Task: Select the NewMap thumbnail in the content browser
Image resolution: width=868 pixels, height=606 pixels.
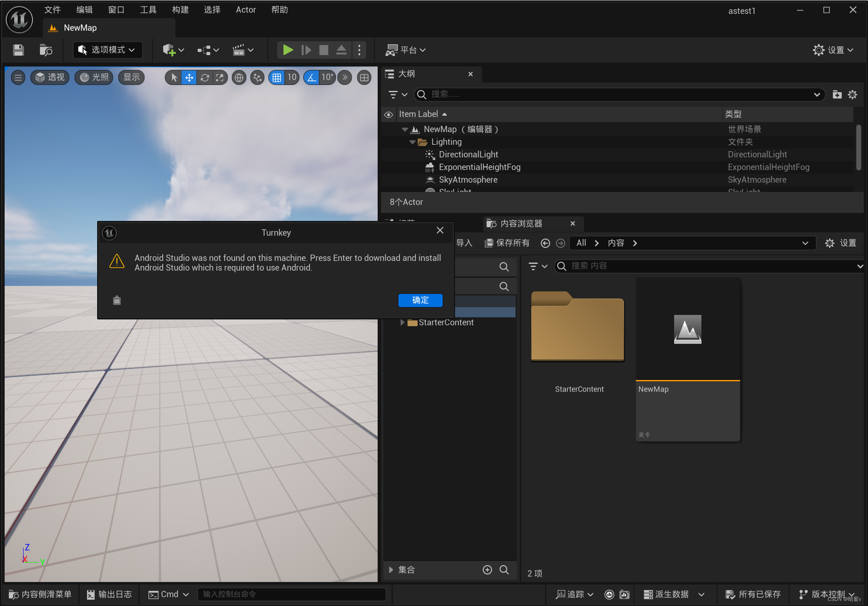Action: [x=687, y=329]
